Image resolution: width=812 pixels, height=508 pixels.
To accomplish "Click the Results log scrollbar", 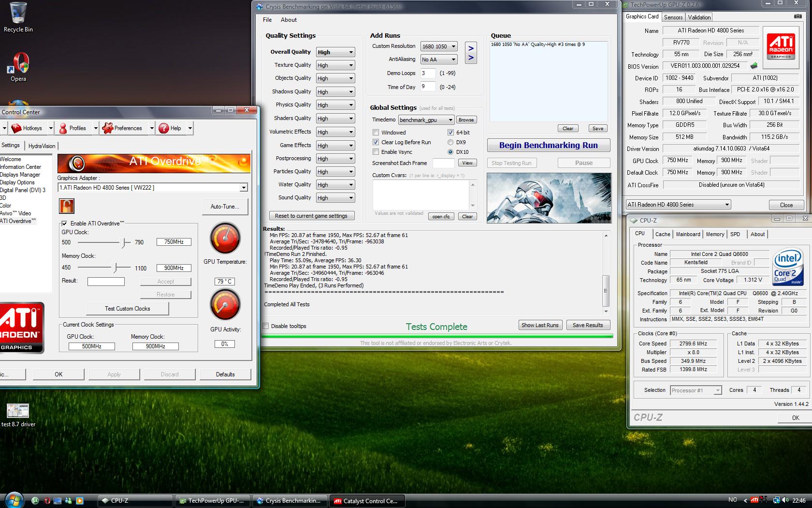I will (606, 273).
